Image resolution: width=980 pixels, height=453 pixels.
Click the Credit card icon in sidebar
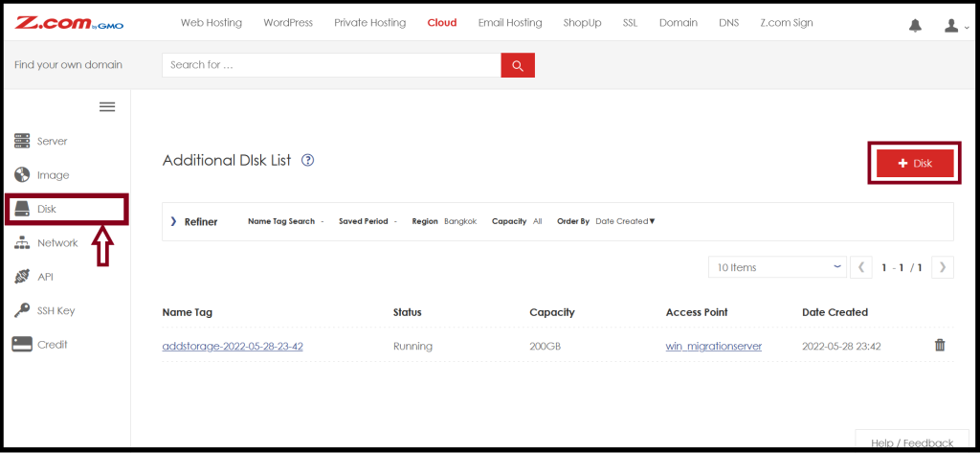(x=22, y=344)
